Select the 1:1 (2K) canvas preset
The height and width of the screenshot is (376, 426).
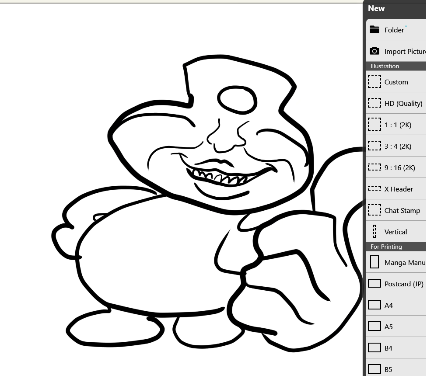396,125
